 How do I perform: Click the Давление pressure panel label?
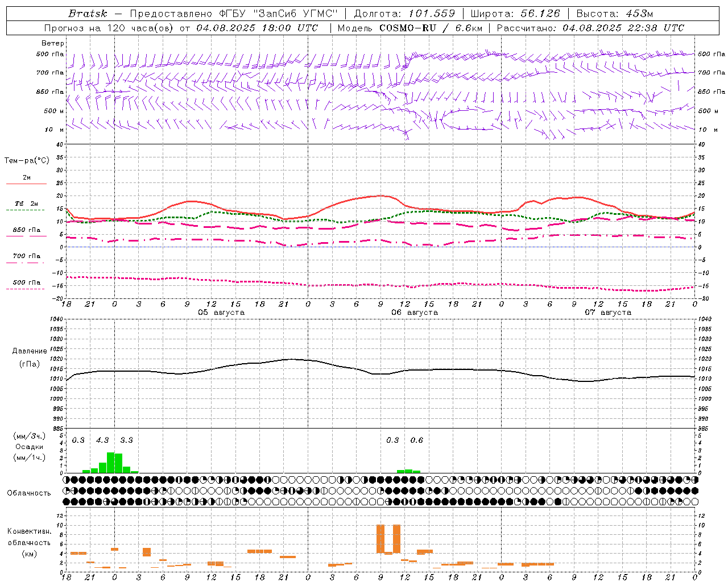coord(30,351)
